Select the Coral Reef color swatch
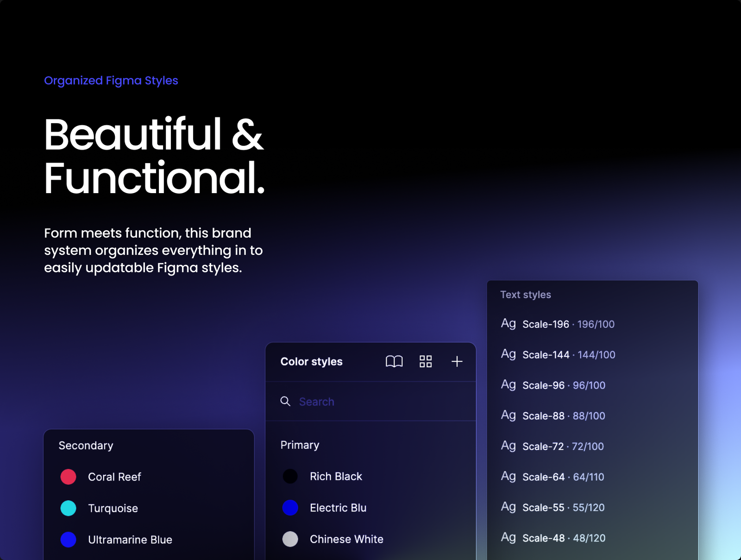 69,477
